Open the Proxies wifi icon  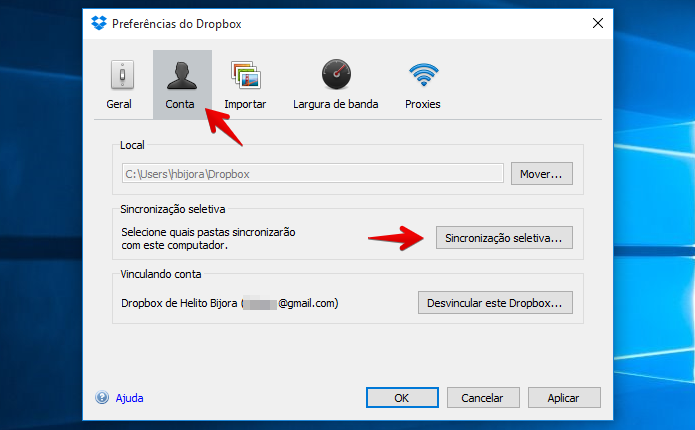coord(423,74)
